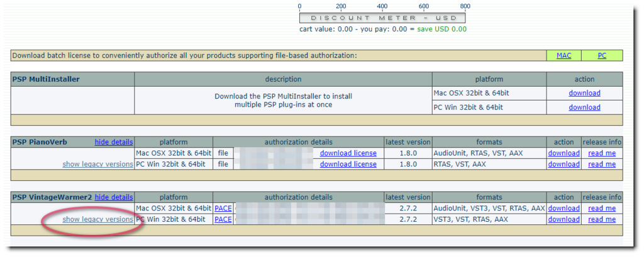Hide details for PSP PianoVerb
The height and width of the screenshot is (257, 644).
coord(114,142)
